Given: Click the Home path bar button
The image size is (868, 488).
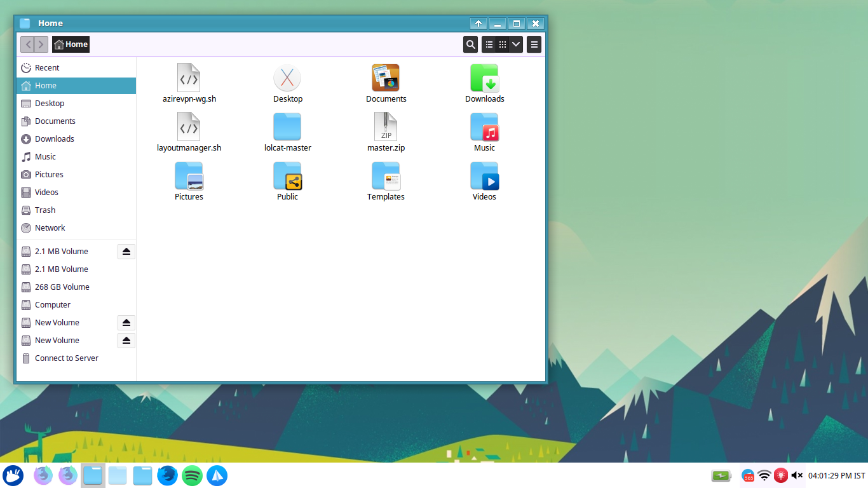Looking at the screenshot, I should click(71, 44).
